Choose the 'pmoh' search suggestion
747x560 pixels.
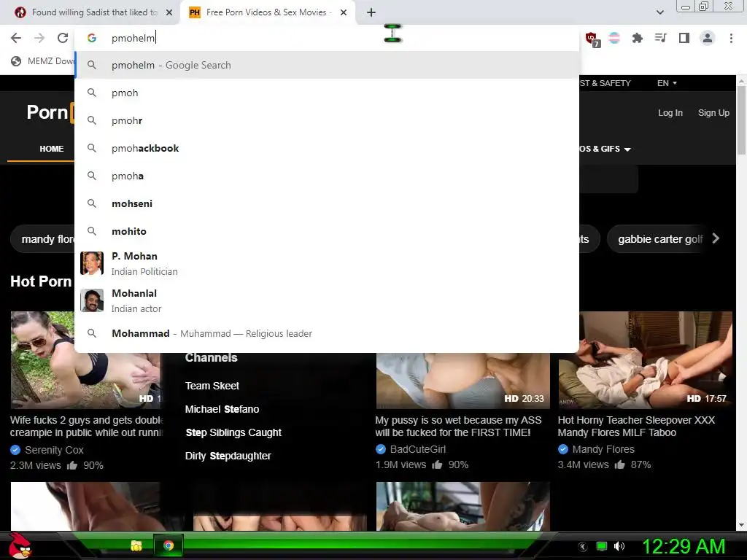tap(327, 93)
